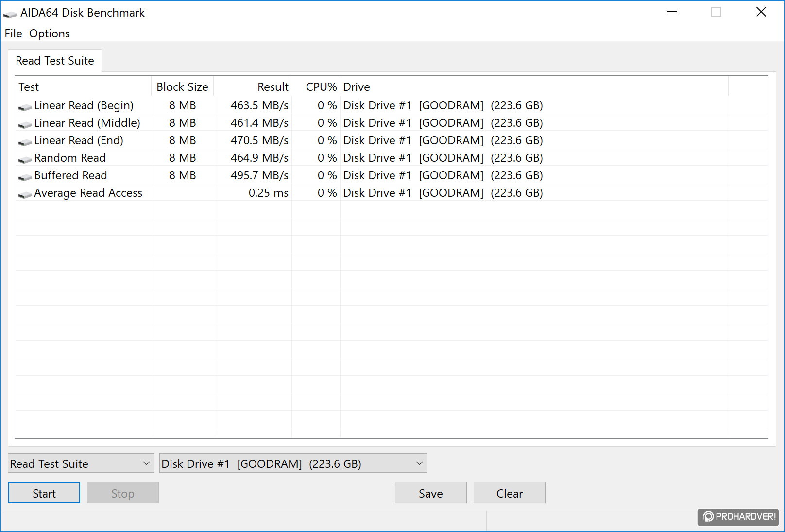785x532 pixels.
Task: Close the AIDA64 Disk Benchmark window
Action: [761, 12]
